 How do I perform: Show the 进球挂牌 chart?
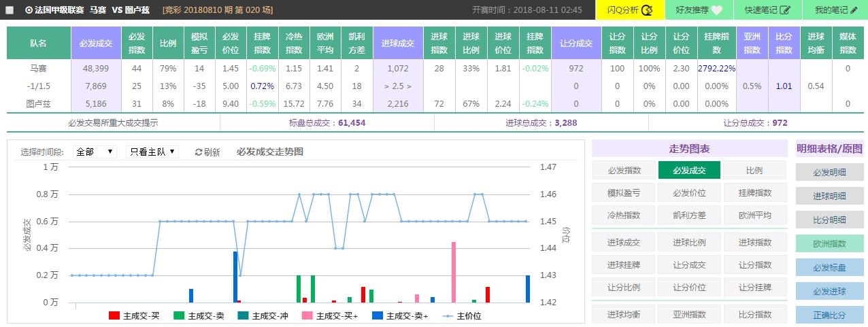click(x=624, y=264)
